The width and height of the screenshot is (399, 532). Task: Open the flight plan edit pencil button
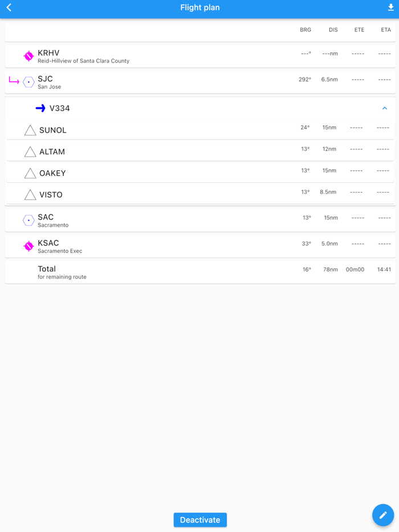[382, 515]
